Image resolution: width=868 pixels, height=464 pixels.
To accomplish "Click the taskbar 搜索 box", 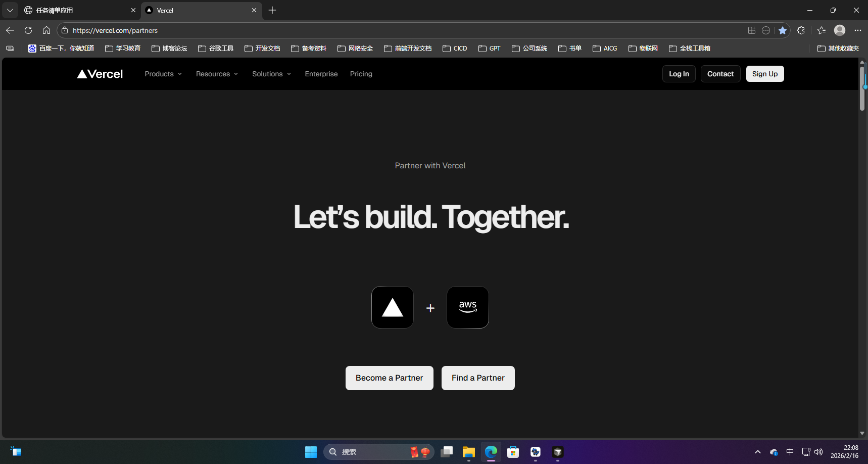I will (x=378, y=452).
